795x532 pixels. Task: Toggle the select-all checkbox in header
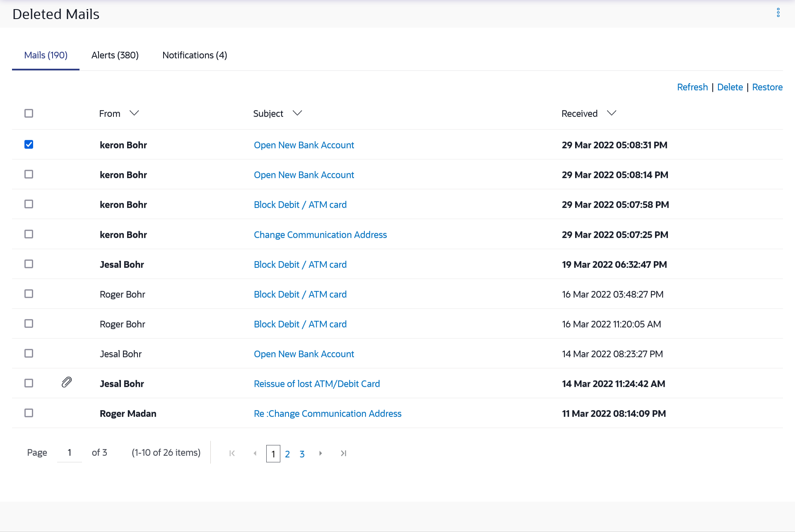tap(29, 113)
